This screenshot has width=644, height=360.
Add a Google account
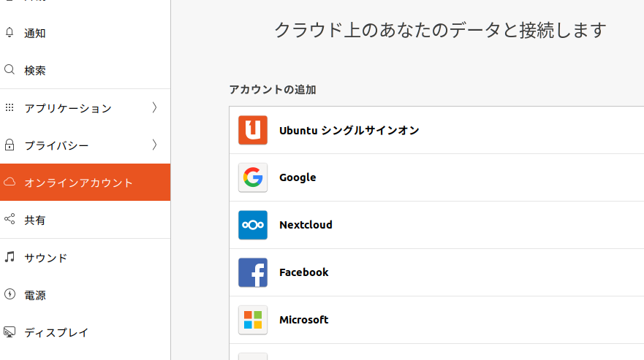436,177
